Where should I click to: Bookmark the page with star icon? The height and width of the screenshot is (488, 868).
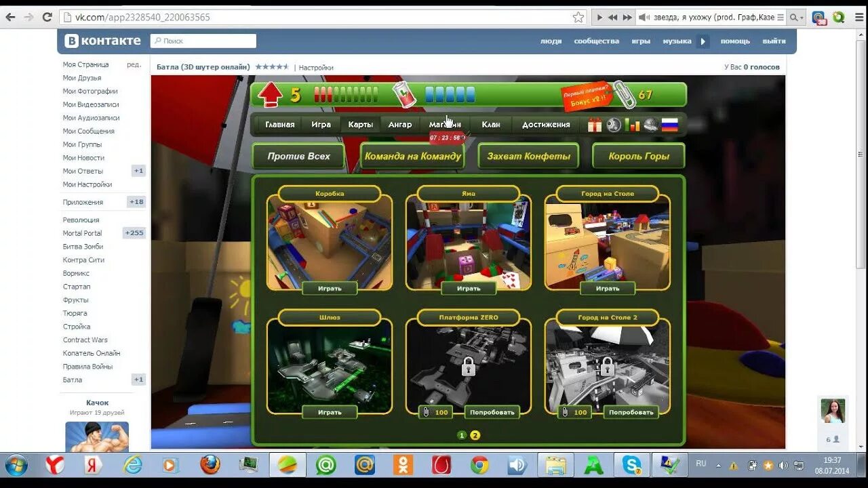(578, 17)
